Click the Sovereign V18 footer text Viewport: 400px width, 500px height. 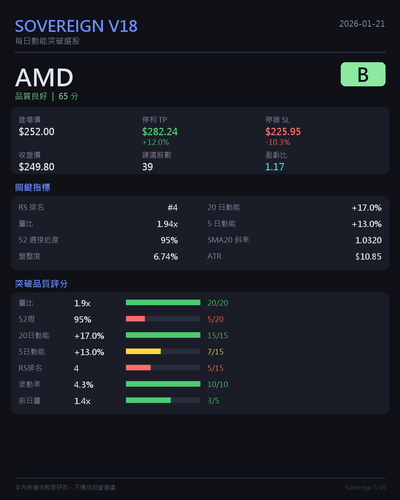pos(365,488)
